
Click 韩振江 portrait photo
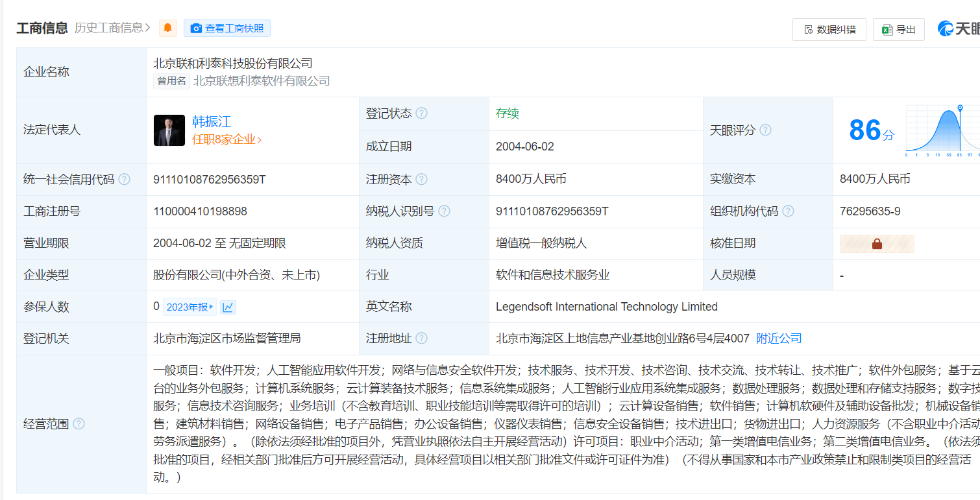click(169, 130)
